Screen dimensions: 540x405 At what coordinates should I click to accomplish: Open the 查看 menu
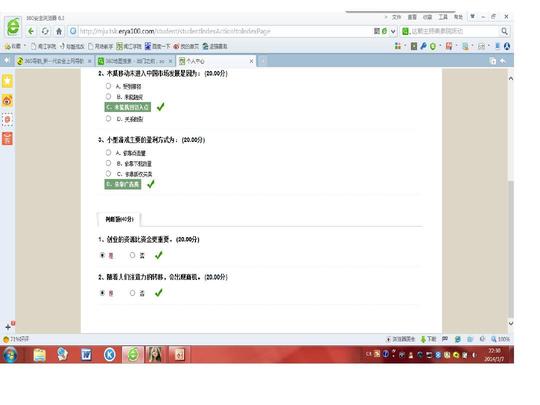[x=412, y=17]
